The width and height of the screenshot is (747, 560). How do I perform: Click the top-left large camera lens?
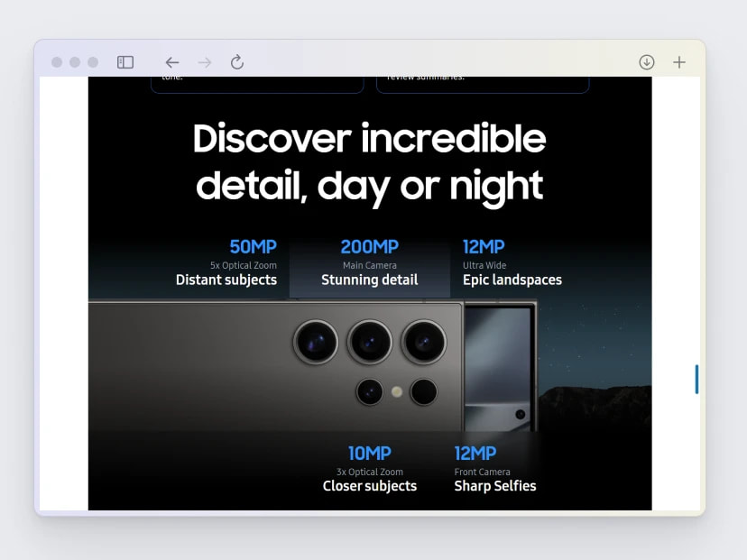[316, 342]
